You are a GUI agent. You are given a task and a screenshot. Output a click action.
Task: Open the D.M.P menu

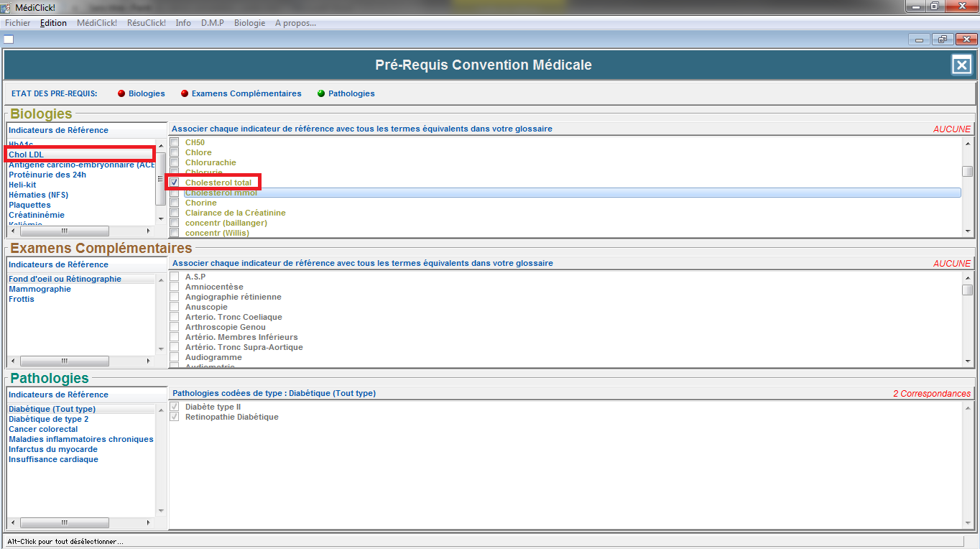tap(212, 23)
